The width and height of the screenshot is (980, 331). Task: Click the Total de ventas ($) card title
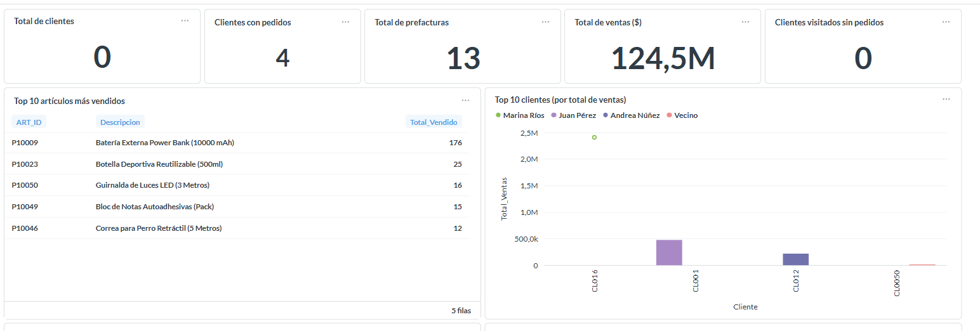point(607,22)
